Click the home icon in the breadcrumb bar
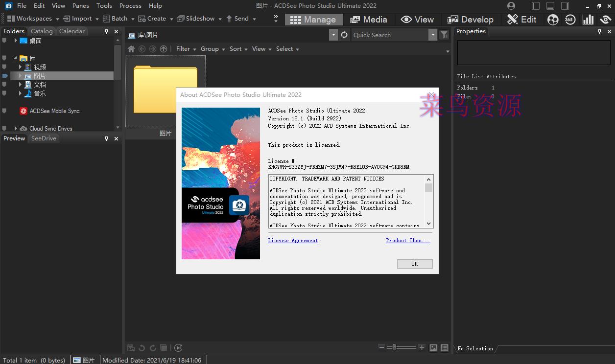Image resolution: width=615 pixels, height=364 pixels. point(131,48)
